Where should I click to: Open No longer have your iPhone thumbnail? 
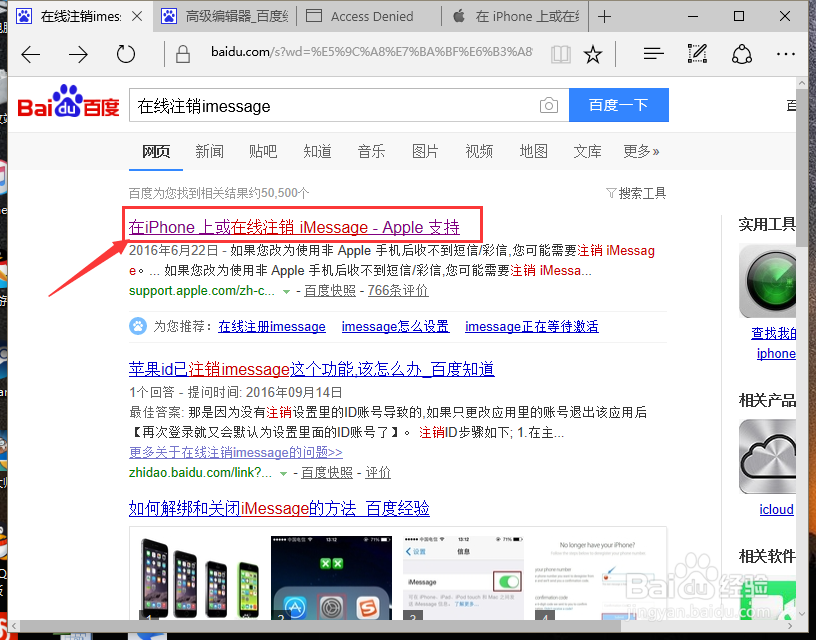coord(596,578)
